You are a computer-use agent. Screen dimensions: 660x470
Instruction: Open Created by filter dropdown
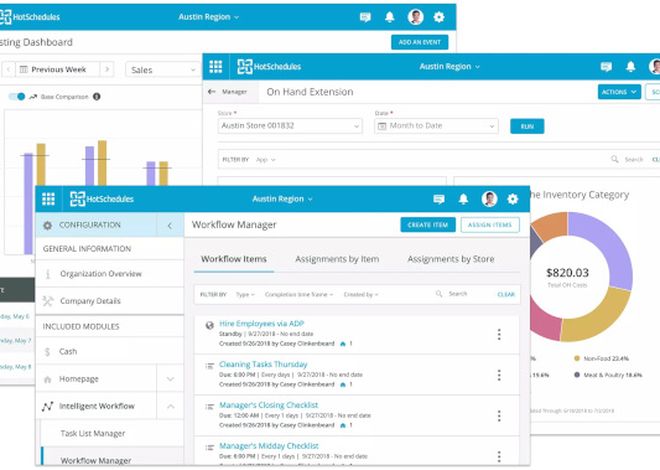click(x=361, y=295)
